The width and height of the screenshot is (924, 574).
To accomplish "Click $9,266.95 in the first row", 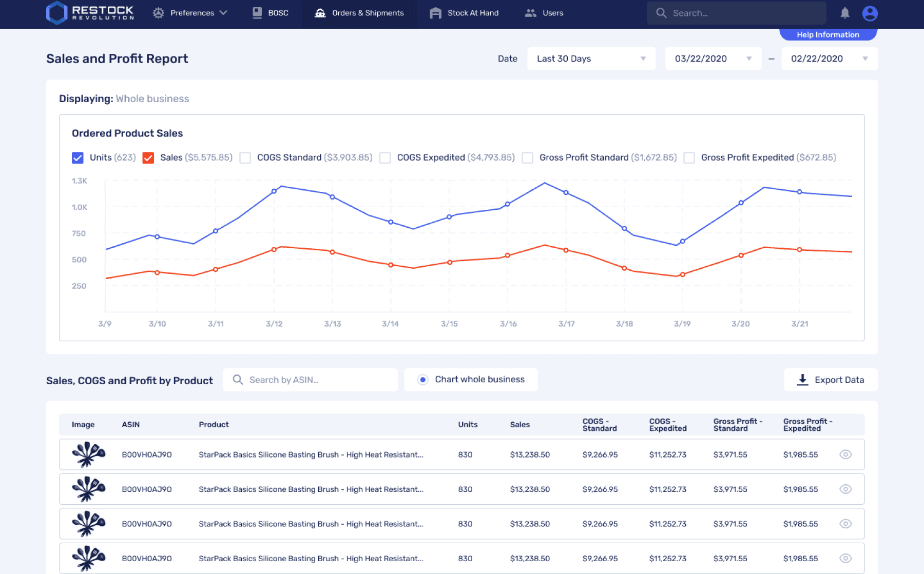I will pos(600,454).
